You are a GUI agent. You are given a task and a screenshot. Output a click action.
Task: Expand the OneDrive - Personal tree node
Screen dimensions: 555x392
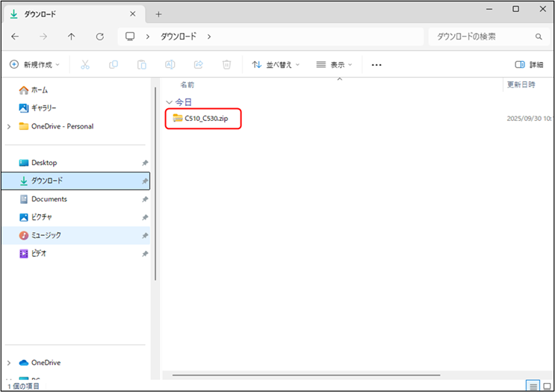pyautogui.click(x=8, y=126)
